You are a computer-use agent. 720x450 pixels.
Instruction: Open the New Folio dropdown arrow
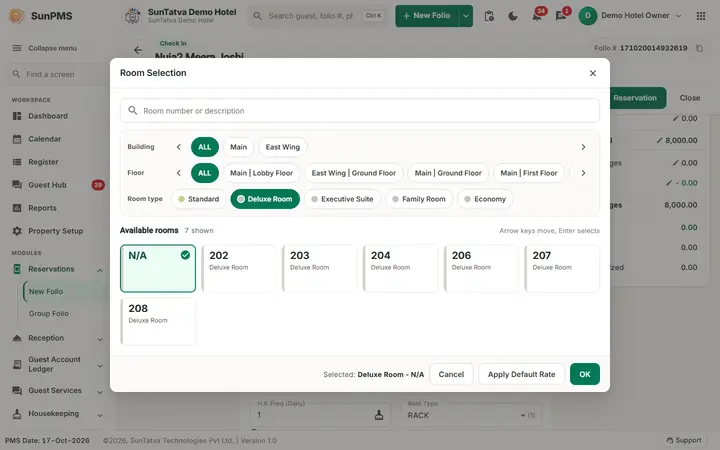466,16
